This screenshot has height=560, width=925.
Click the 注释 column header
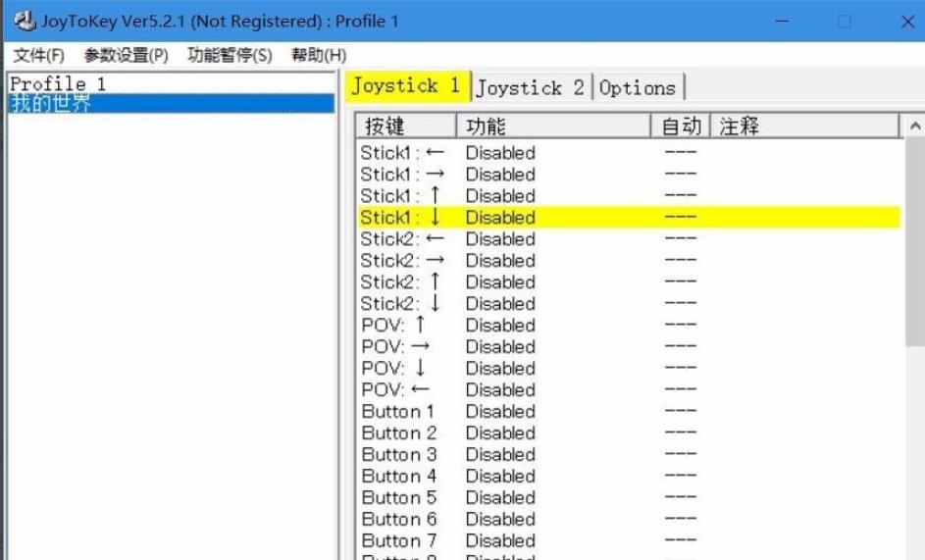802,127
